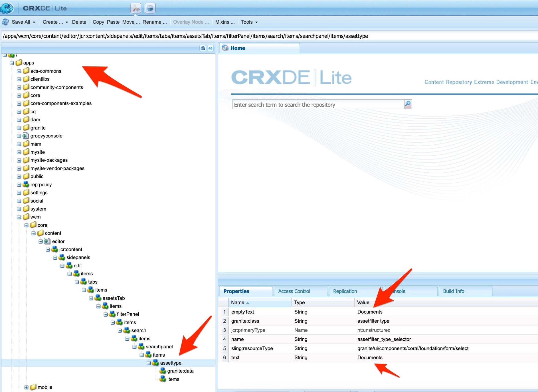Expand the dam folder
Viewport: 538px width, 392px height.
pos(19,120)
